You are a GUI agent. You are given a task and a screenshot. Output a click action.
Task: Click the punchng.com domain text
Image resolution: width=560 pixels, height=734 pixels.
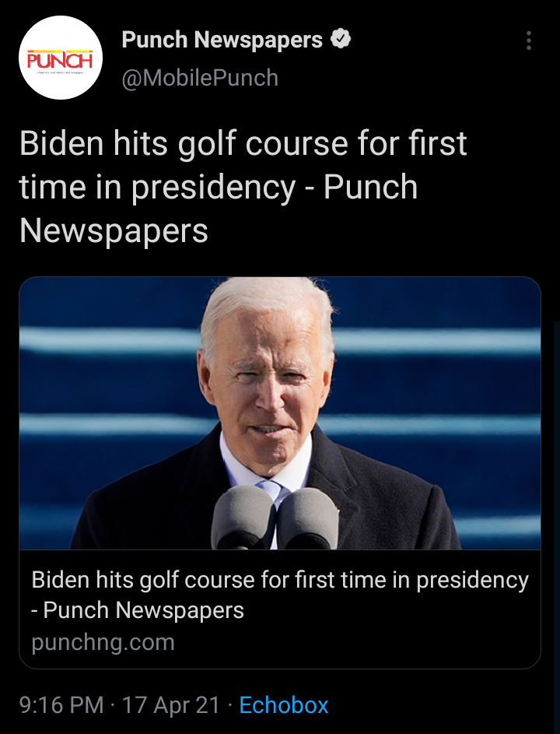(103, 642)
